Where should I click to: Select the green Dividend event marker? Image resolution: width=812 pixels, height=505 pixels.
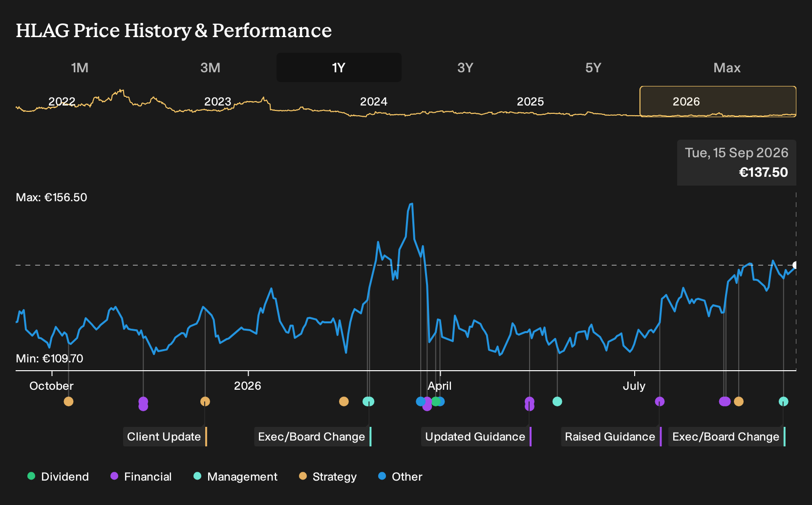coord(435,401)
